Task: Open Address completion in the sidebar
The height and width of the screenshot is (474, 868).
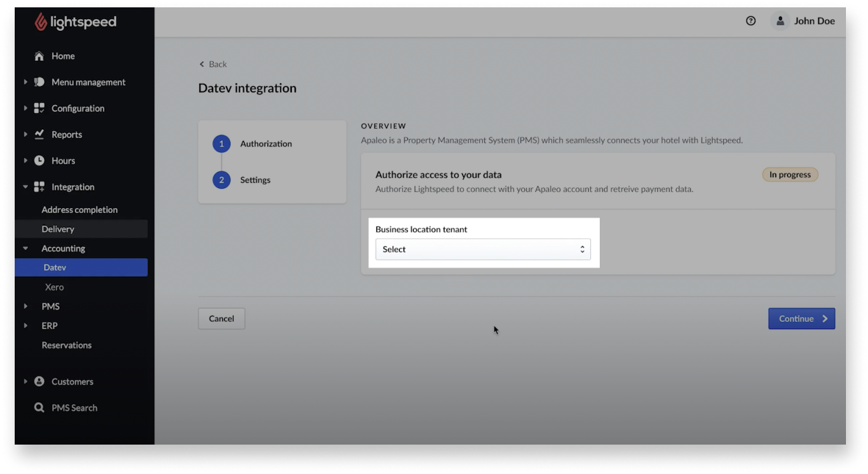Action: (79, 210)
